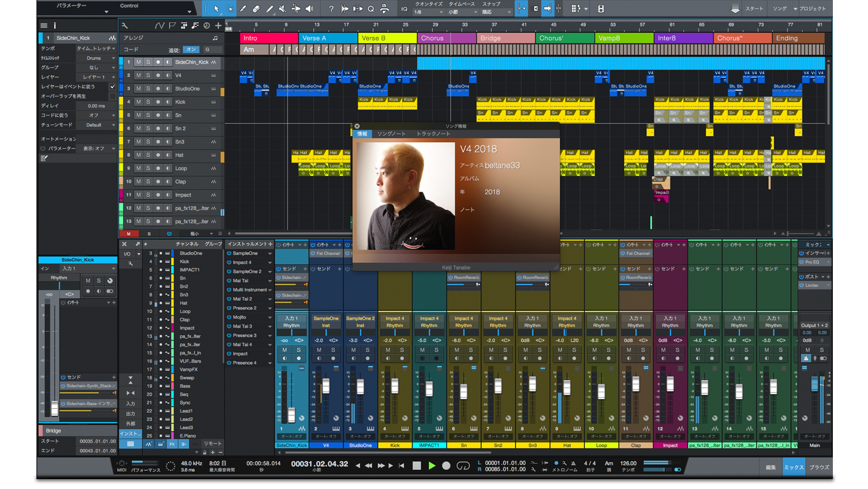Enable the オーバーラップを再生 checkbox
Image resolution: width=868 pixels, height=489 pixels.
coord(112,96)
